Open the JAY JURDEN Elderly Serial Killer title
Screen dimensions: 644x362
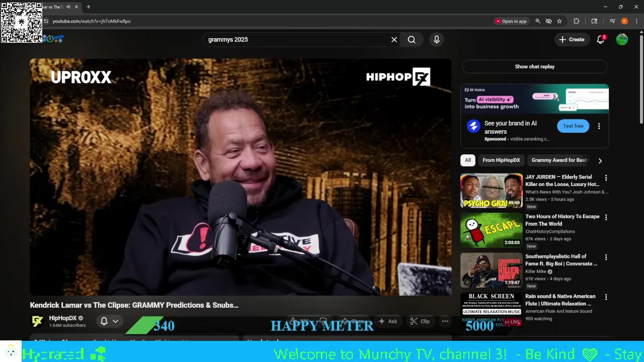click(562, 180)
